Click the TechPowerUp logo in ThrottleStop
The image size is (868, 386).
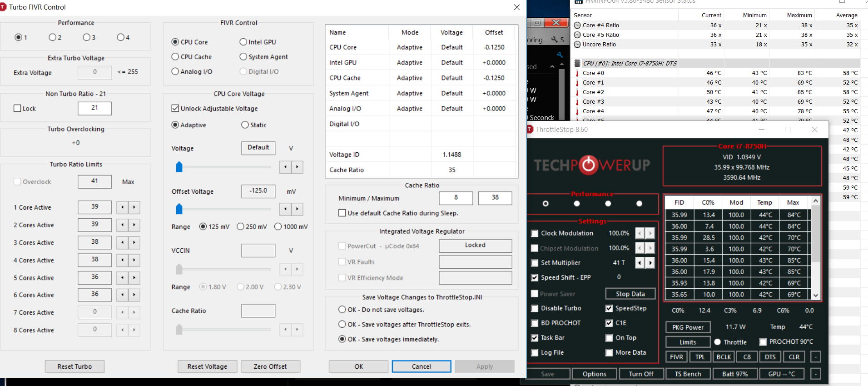click(592, 165)
